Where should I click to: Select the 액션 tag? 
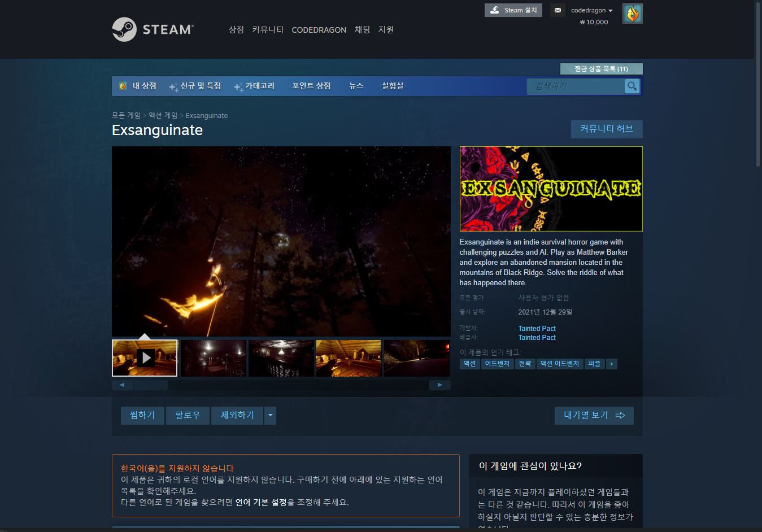tap(469, 364)
